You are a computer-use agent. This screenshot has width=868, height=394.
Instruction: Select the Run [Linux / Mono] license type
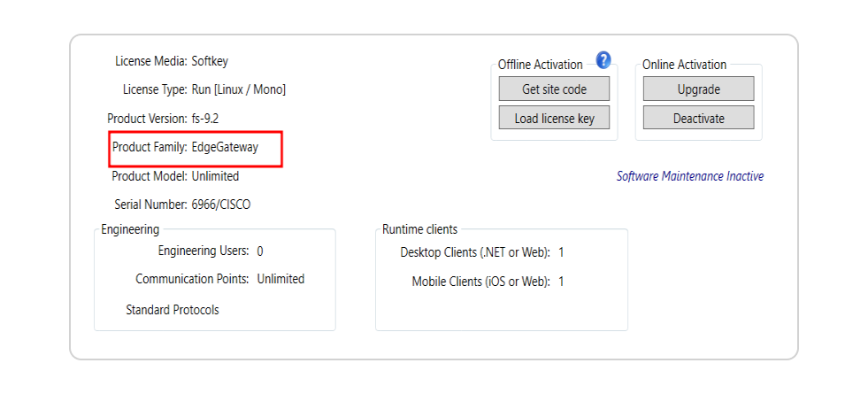[238, 89]
